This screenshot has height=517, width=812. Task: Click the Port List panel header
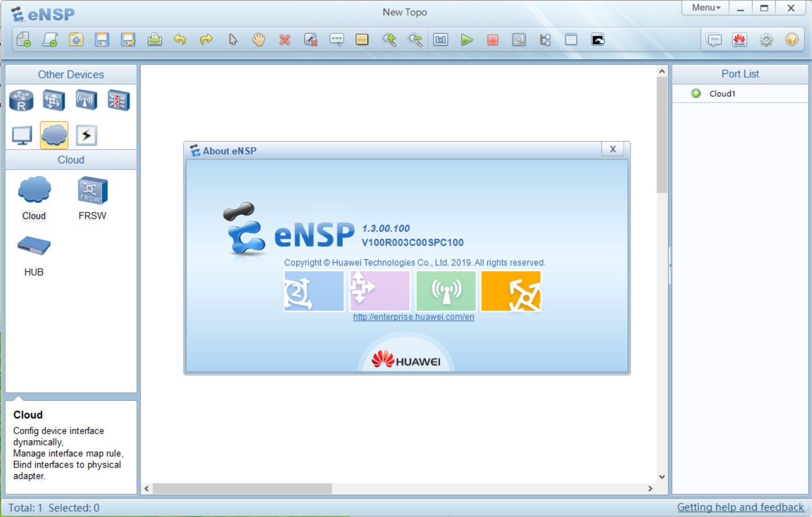click(x=740, y=74)
